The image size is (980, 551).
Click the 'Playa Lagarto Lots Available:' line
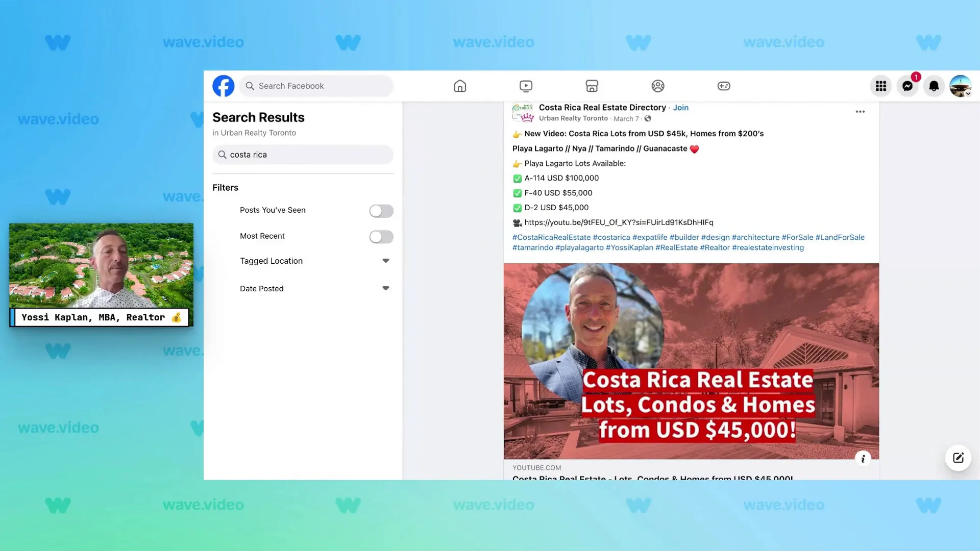(575, 163)
